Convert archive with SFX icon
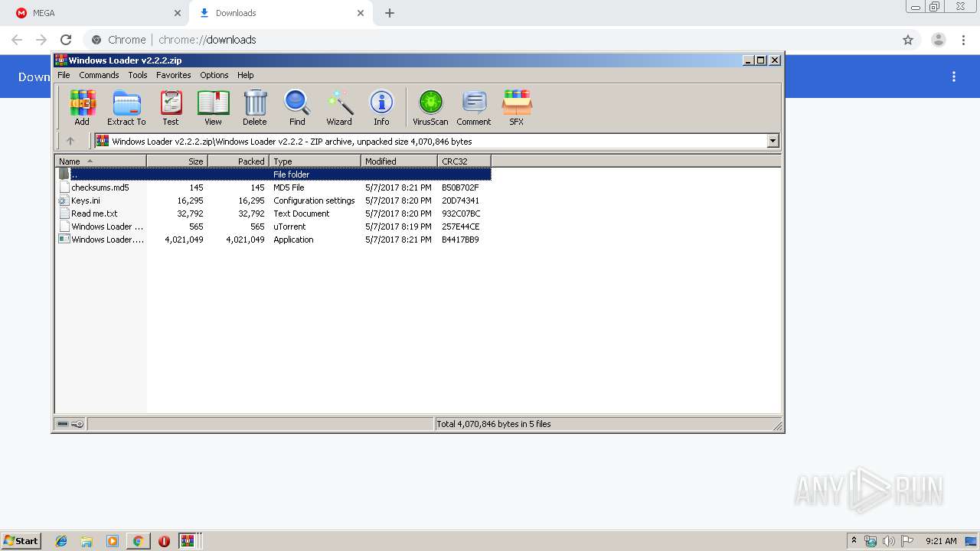The width and height of the screenshot is (980, 551). pyautogui.click(x=517, y=107)
